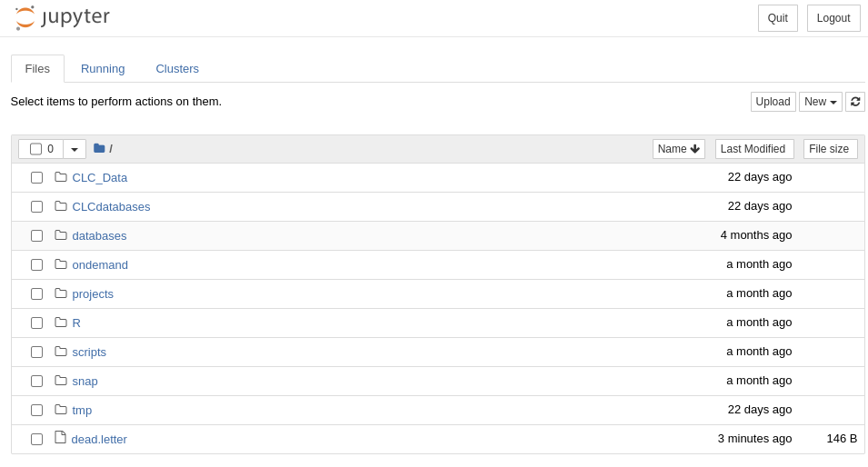
Task: Open the New dropdown menu
Action: (820, 102)
